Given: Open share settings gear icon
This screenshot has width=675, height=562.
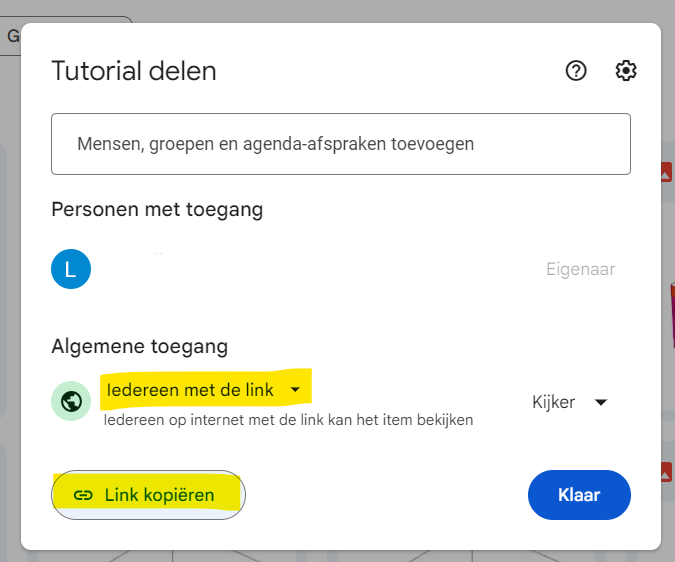Looking at the screenshot, I should pos(626,71).
